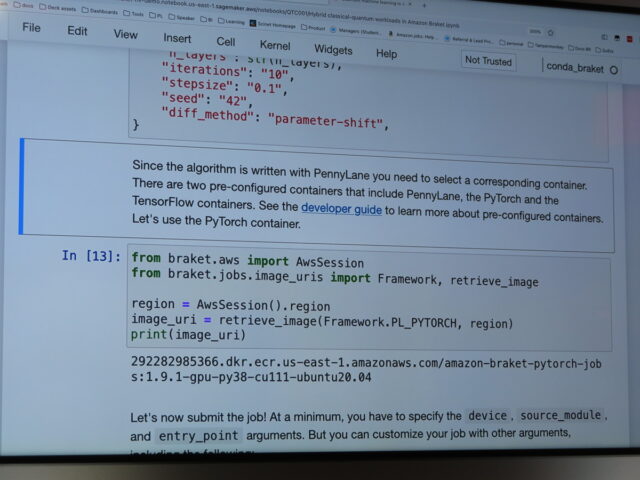640x480 pixels.
Task: Click the red browser extension icon
Action: tap(629, 39)
